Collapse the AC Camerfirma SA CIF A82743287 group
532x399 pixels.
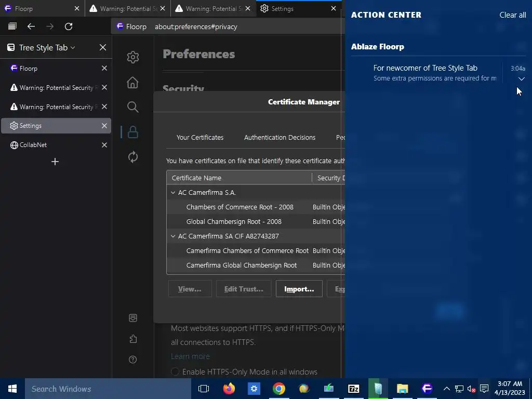(173, 236)
